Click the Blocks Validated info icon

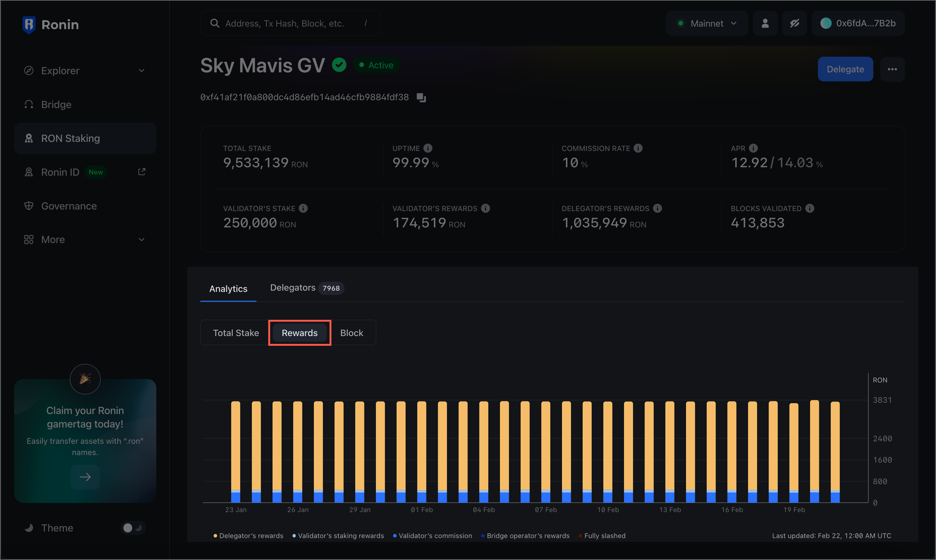[809, 208]
